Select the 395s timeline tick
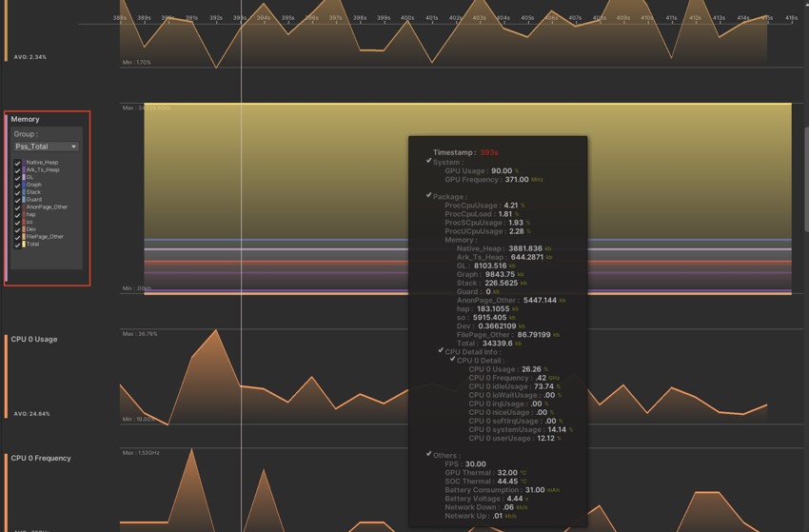This screenshot has height=532, width=809. click(287, 17)
